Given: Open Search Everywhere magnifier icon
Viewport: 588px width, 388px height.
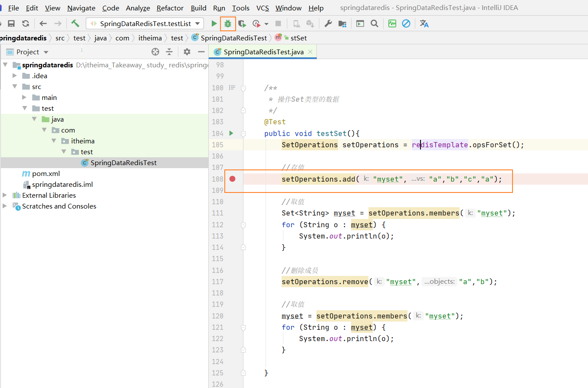Looking at the screenshot, I should [x=374, y=23].
